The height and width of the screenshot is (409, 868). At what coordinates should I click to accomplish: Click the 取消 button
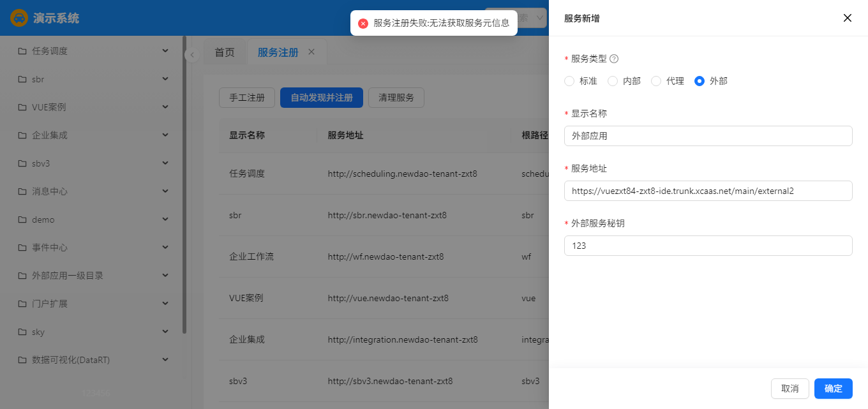tap(789, 389)
